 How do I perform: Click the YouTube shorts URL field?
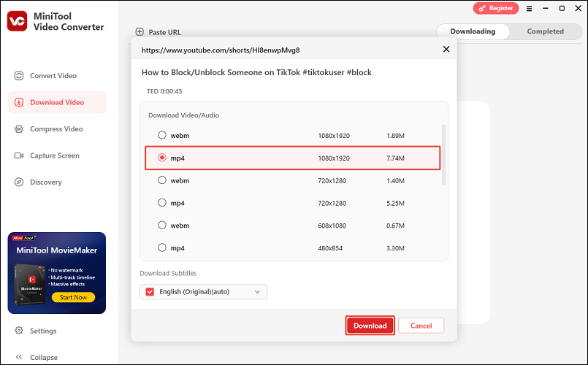coord(221,50)
